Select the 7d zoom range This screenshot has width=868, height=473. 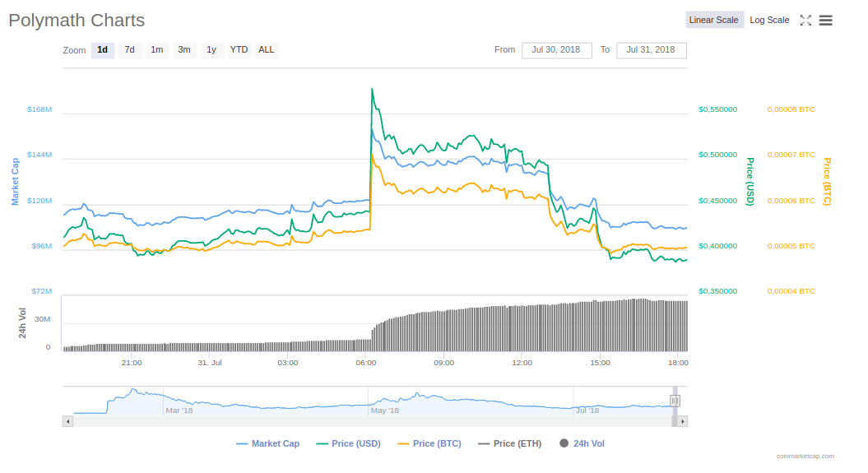pyautogui.click(x=129, y=50)
